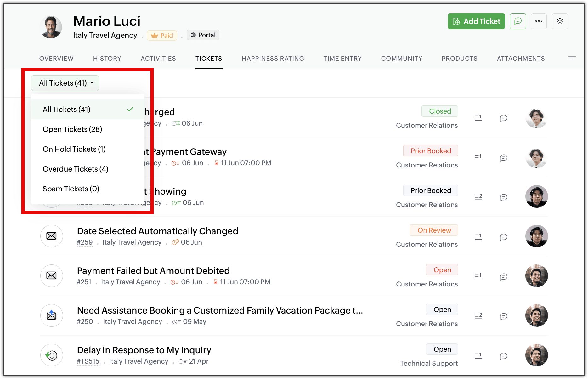Viewport: 588px width, 379px height.
Task: Open the Portal badge link
Action: [x=203, y=35]
